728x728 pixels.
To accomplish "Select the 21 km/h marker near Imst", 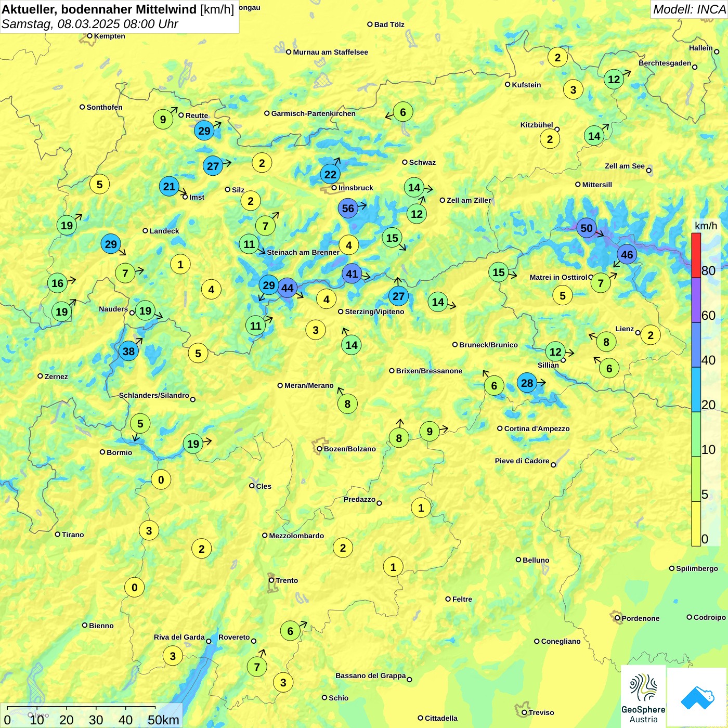I will (169, 186).
